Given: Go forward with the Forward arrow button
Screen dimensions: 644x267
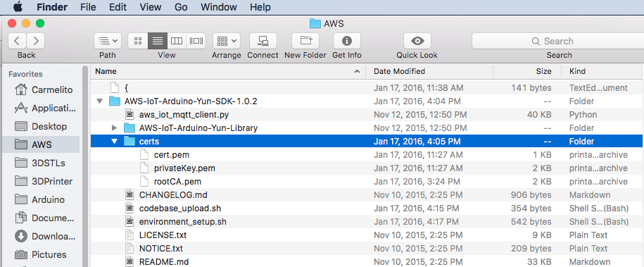Looking at the screenshot, I should (x=36, y=41).
